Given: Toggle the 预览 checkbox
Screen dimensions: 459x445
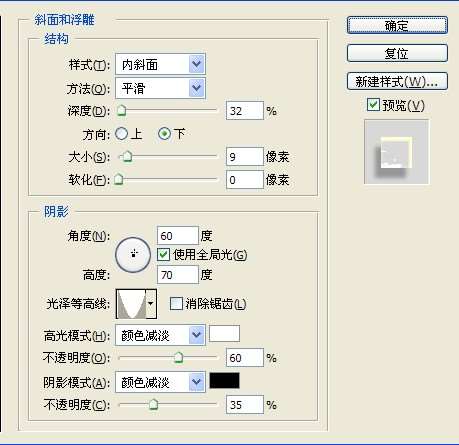Looking at the screenshot, I should [x=373, y=105].
